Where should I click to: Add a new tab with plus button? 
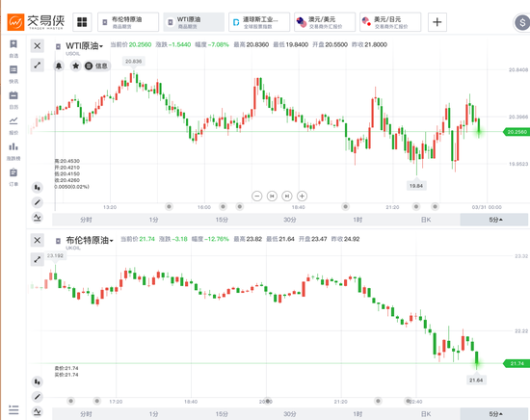click(x=437, y=22)
